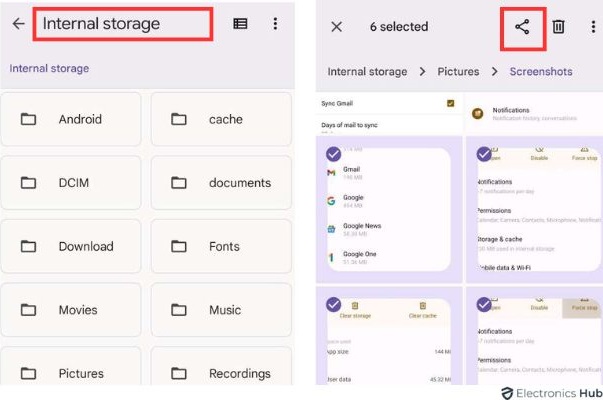Screen dimensions: 603x400
Task: Tap the Screenshots breadcrumb
Action: pos(541,72)
